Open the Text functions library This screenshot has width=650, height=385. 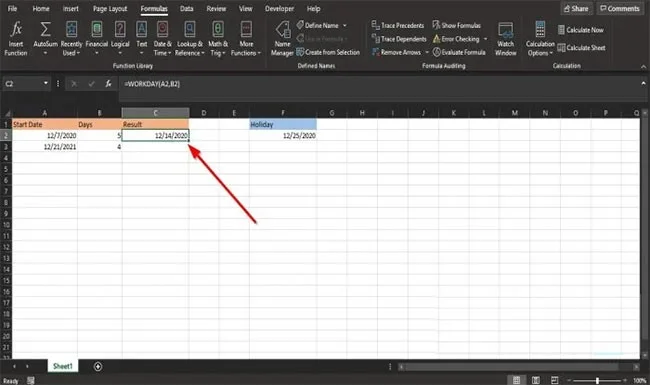(141, 39)
